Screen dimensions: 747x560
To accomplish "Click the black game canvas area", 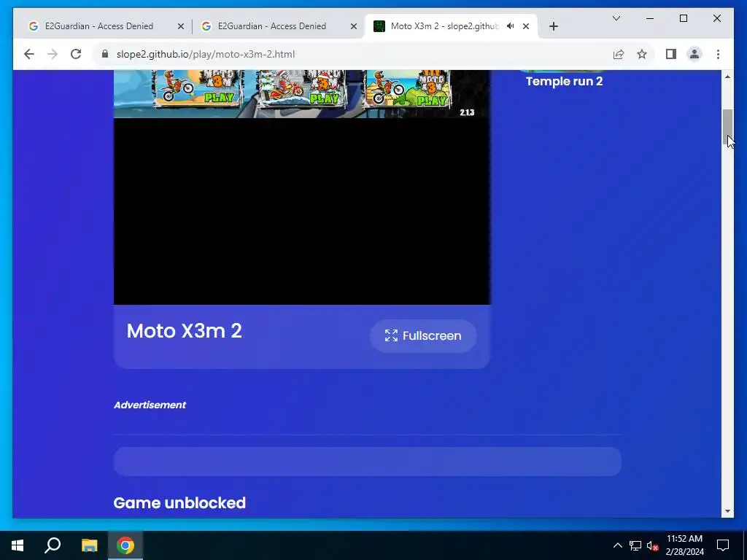I will coord(301,211).
